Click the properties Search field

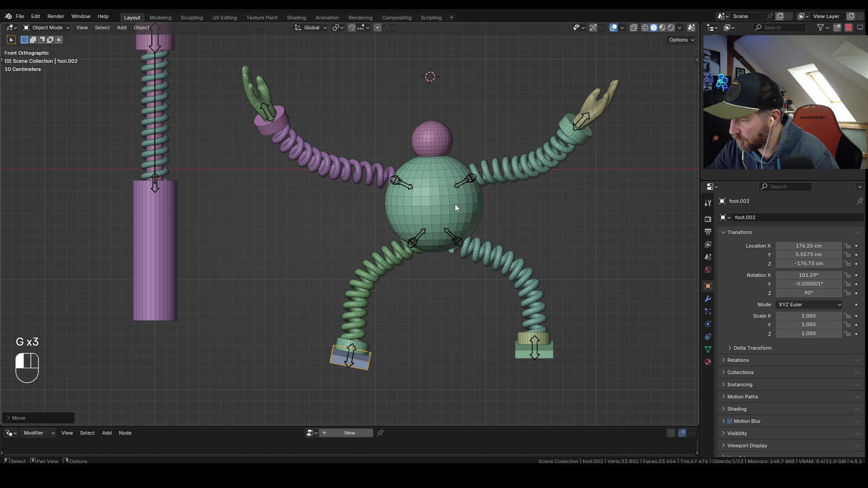(785, 187)
